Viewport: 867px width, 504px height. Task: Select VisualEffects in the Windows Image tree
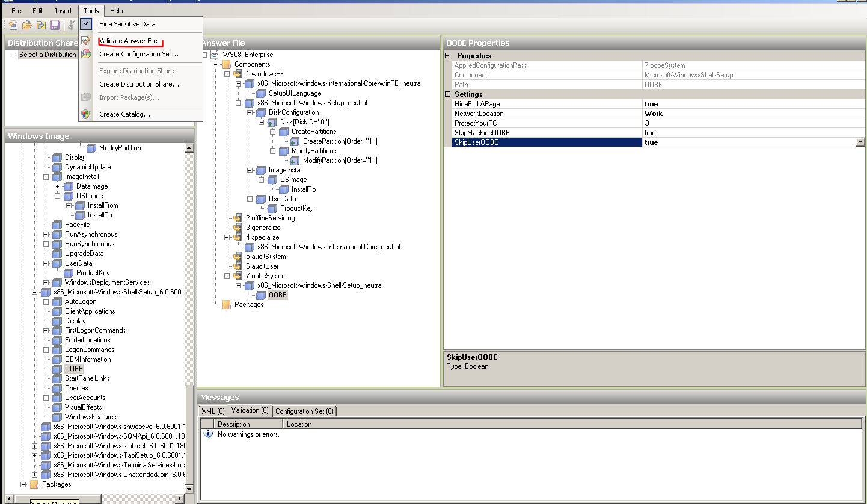tap(82, 407)
